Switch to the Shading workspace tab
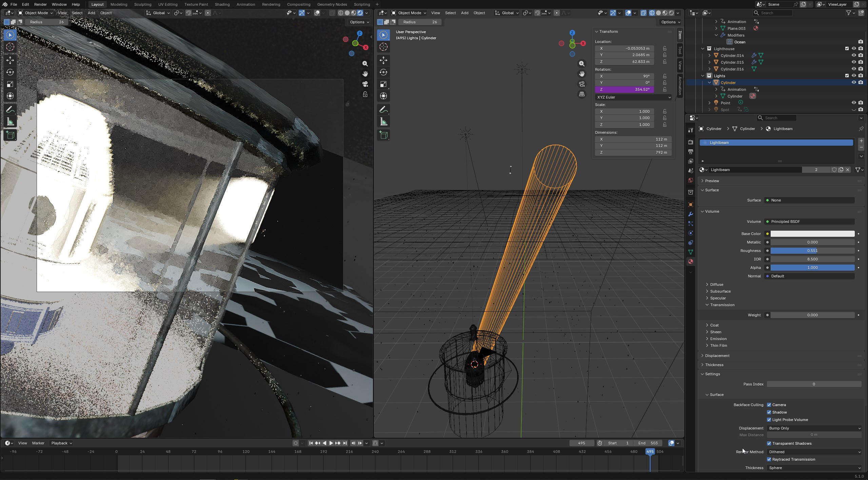 click(x=222, y=4)
